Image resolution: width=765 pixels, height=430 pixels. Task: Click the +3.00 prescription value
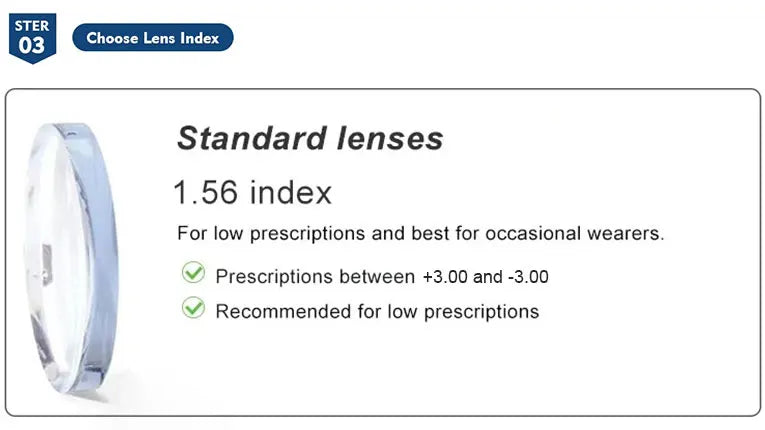tap(444, 276)
